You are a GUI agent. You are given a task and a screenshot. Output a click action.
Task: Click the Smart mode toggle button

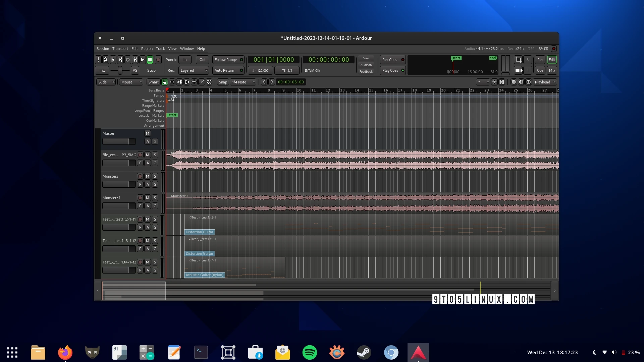(x=154, y=82)
